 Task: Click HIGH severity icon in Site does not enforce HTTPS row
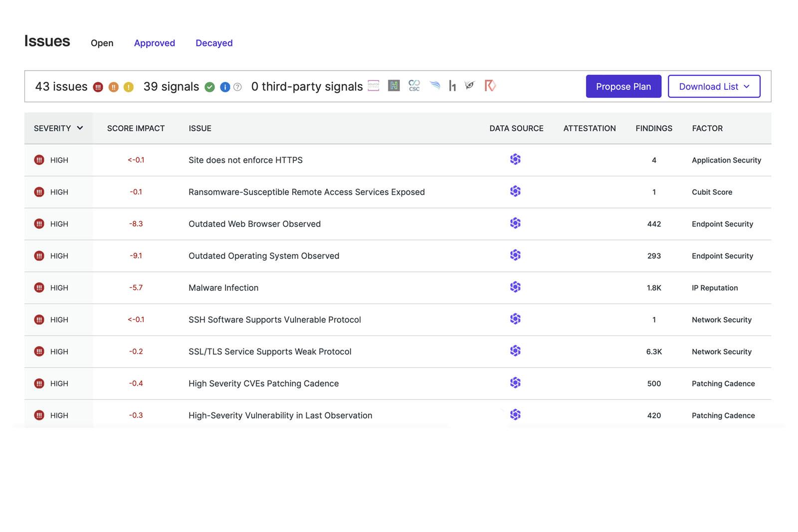click(x=39, y=160)
